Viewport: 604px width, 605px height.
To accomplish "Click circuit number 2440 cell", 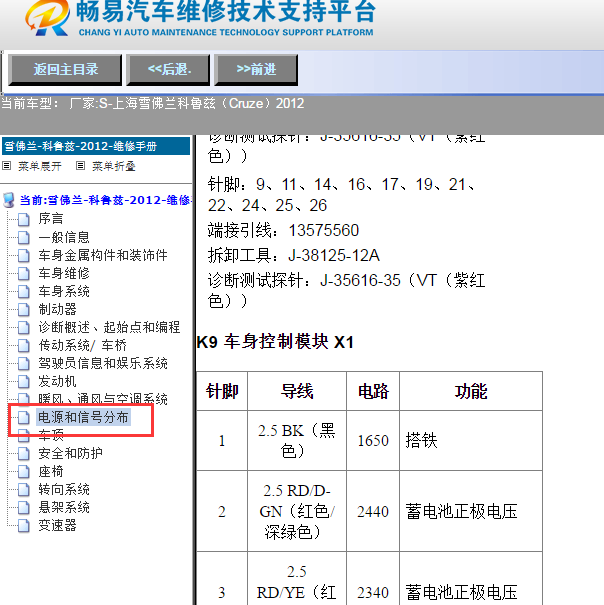I will (x=373, y=512).
